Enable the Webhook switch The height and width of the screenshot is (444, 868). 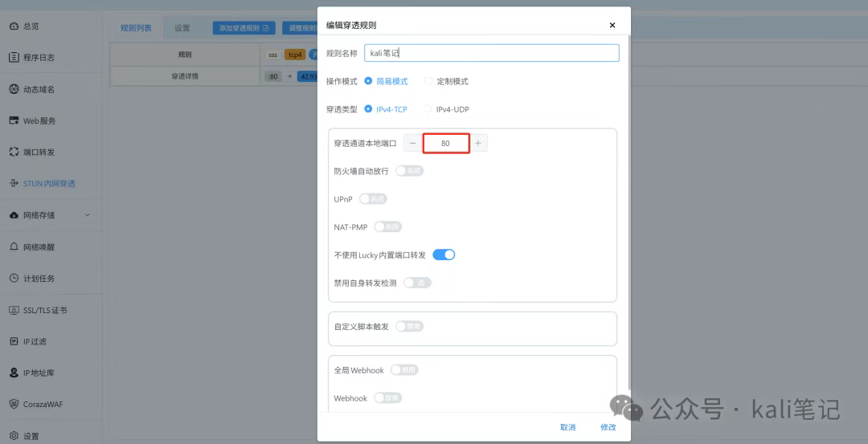click(387, 397)
